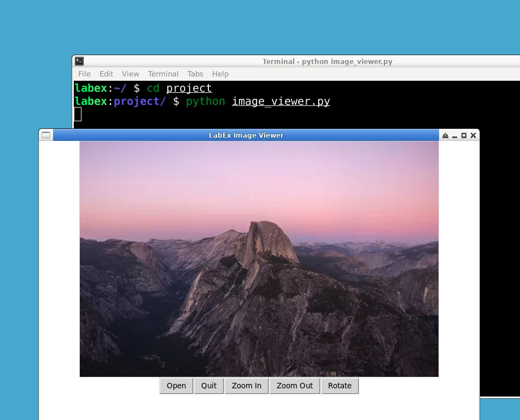Zoom In on the Half Dome photo
Viewport: 520px width, 420px height.
tap(247, 386)
